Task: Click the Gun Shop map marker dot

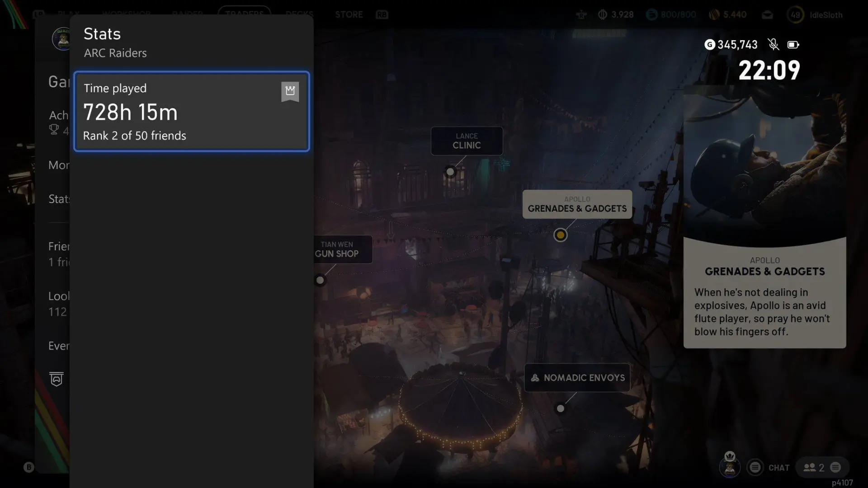Action: (x=320, y=280)
